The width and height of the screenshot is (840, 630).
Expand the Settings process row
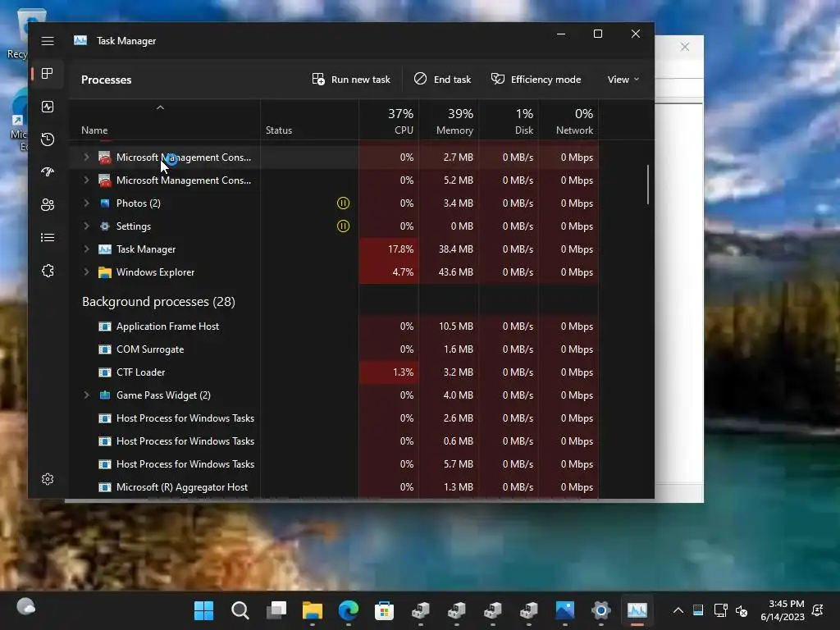(86, 226)
